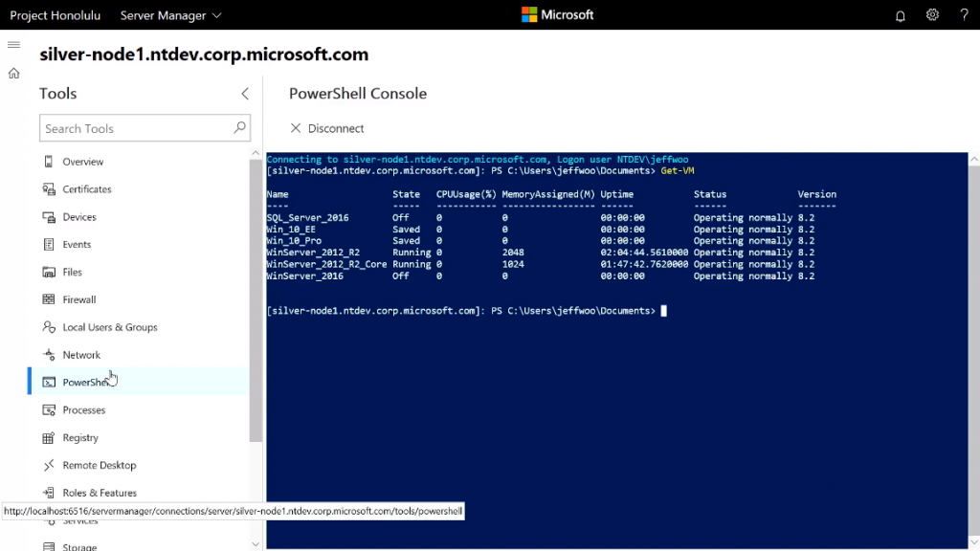
Task: Select the Roles & Features tool
Action: point(100,493)
